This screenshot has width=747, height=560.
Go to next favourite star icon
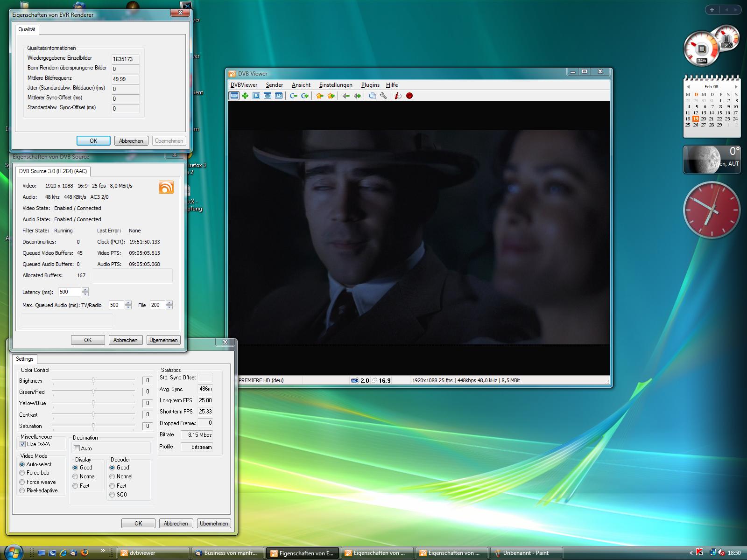(x=331, y=96)
